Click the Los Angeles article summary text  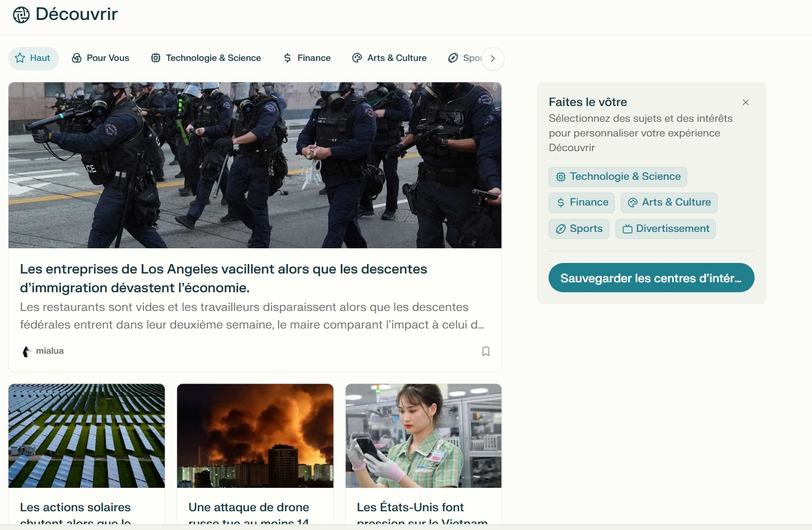[x=252, y=316]
